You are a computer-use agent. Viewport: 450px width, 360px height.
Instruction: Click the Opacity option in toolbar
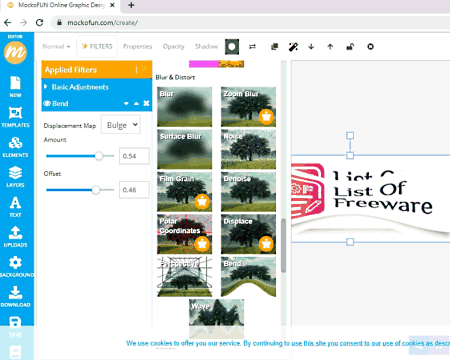click(x=173, y=46)
